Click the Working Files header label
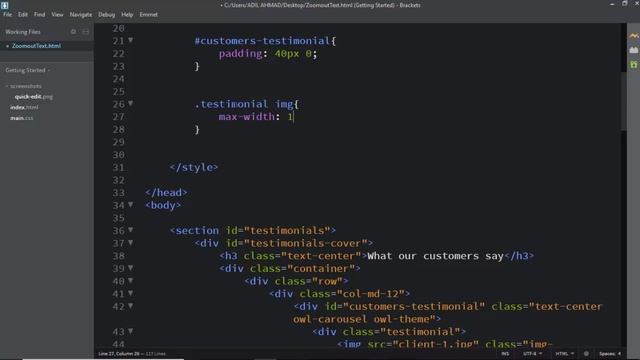The image size is (640, 360). click(x=23, y=31)
